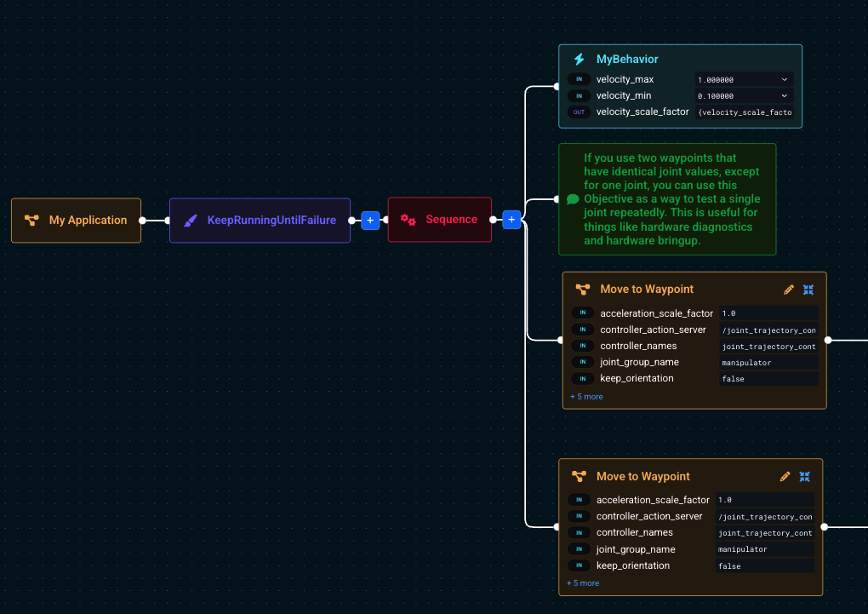
Task: Edit keep_orientation value in second Move to Waypoint
Action: 764,565
